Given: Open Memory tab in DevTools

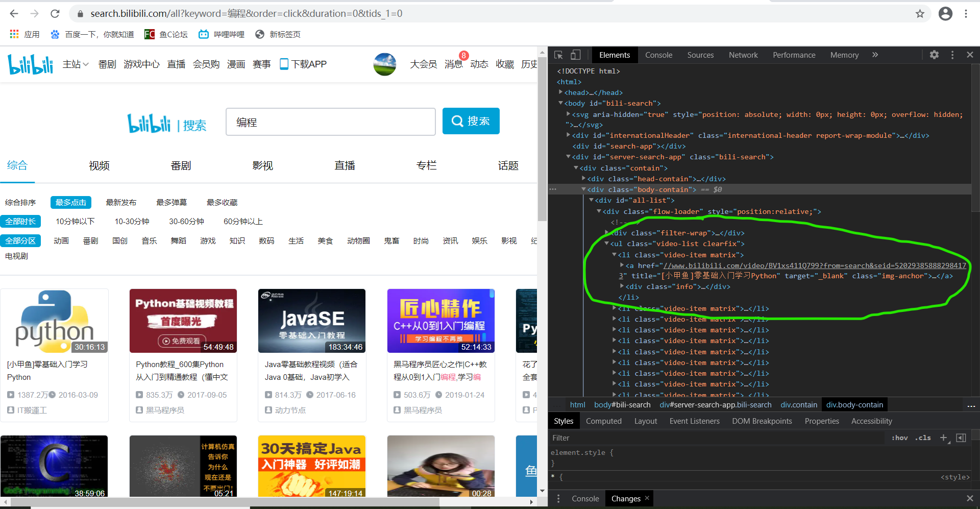Looking at the screenshot, I should (x=844, y=55).
